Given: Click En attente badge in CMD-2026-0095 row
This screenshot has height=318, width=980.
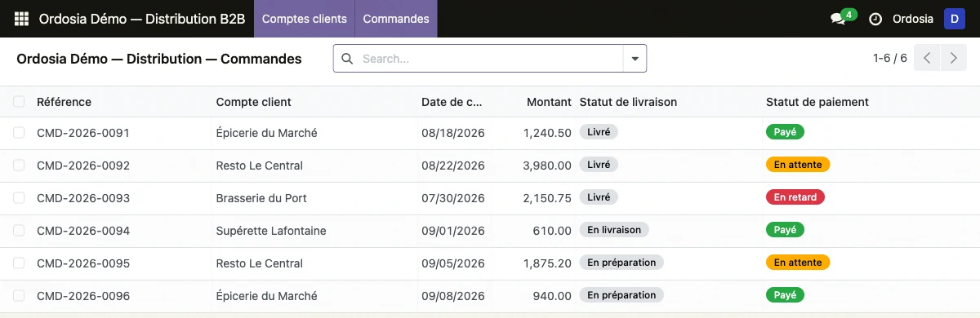Looking at the screenshot, I should point(798,263).
